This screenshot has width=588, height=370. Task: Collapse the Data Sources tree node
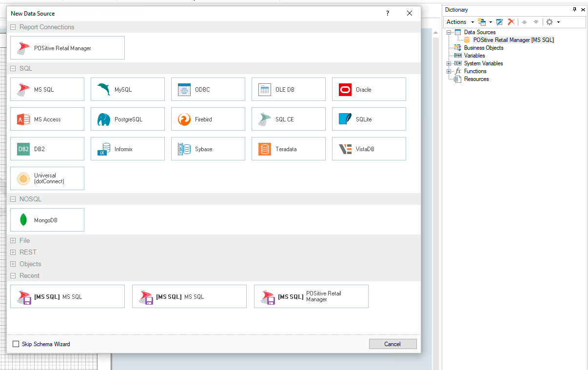(449, 32)
